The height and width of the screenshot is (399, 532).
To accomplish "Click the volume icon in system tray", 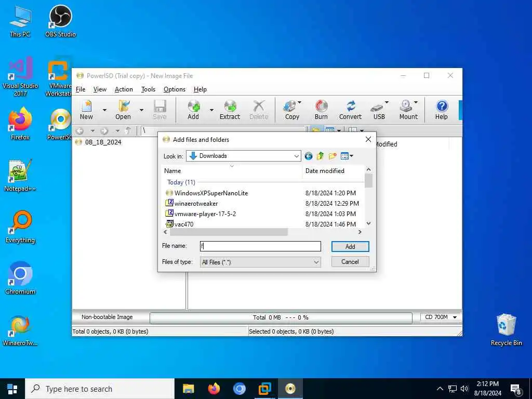I will point(464,389).
